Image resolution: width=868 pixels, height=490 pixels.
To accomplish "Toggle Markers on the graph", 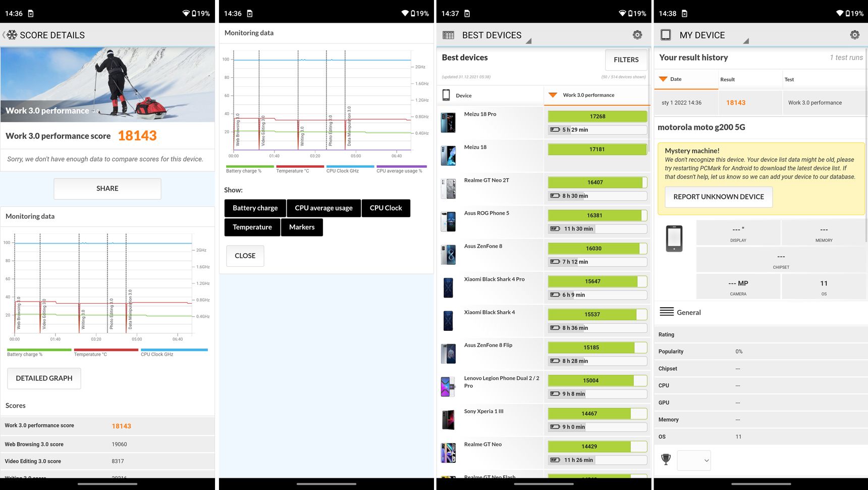I will [302, 227].
